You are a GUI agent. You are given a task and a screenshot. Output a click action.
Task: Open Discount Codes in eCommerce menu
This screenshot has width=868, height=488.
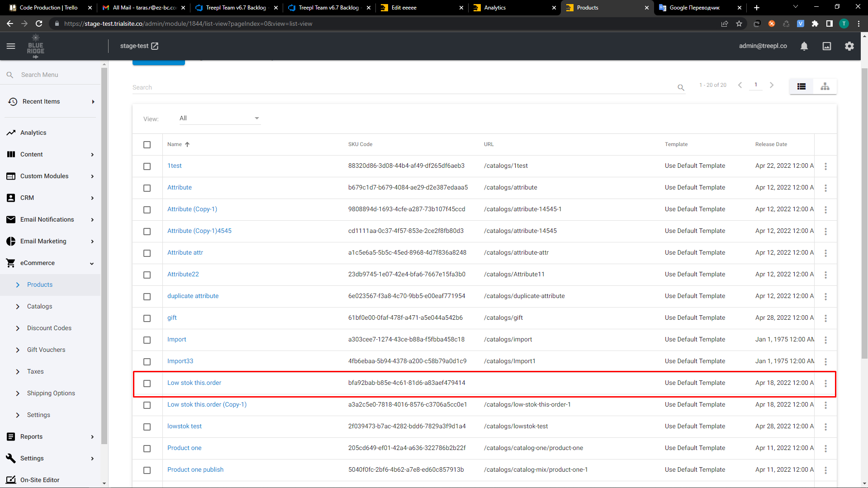click(49, 328)
